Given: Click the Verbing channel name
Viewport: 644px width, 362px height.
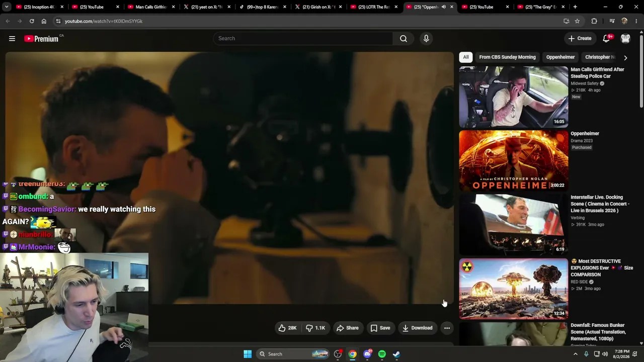Looking at the screenshot, I should coord(578,218).
